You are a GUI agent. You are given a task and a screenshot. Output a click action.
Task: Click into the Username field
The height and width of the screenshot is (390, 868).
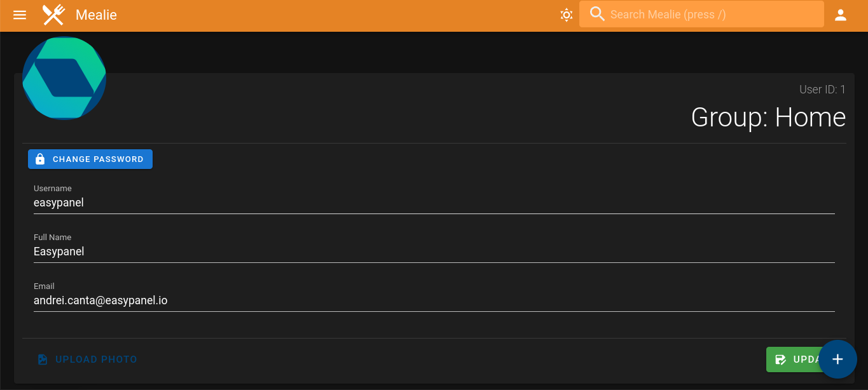coord(434,203)
